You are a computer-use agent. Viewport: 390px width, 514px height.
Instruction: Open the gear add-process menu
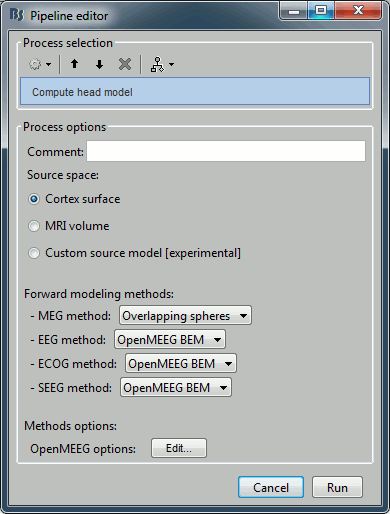(40, 64)
